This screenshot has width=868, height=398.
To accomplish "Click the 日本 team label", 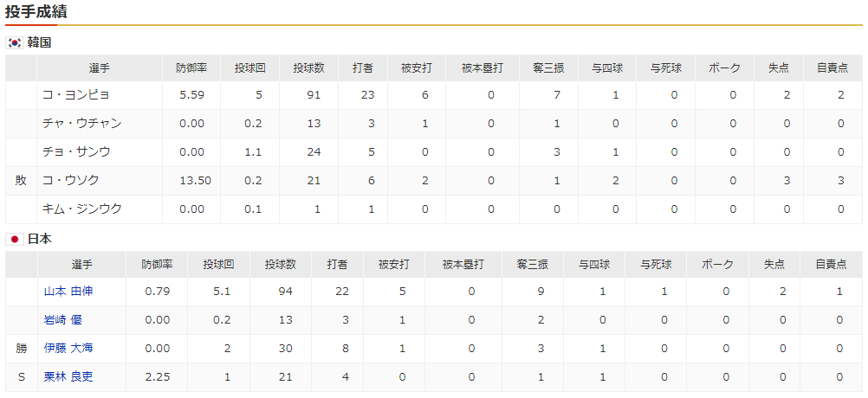I will [x=40, y=239].
